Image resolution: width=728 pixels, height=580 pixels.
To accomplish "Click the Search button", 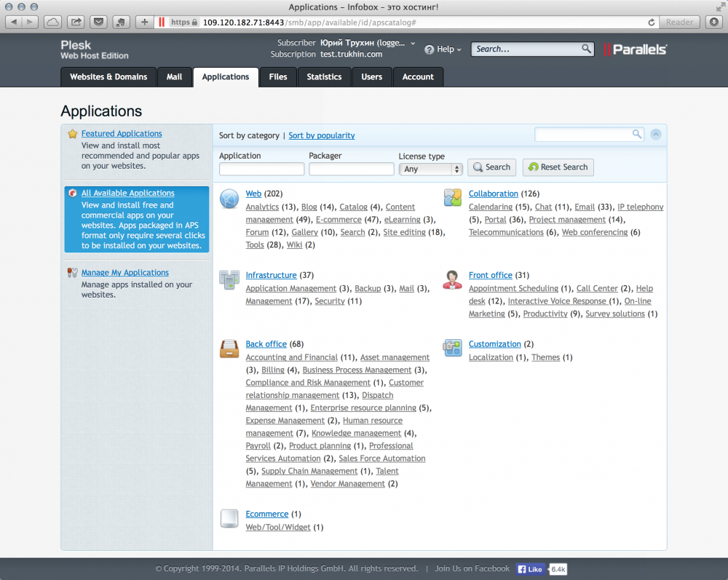I will [x=491, y=167].
